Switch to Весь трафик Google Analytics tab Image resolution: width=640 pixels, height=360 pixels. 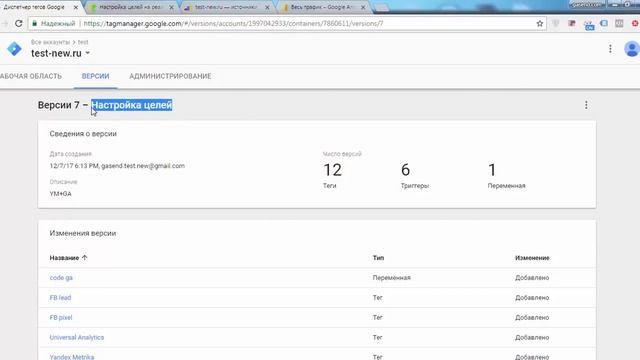pos(322,7)
